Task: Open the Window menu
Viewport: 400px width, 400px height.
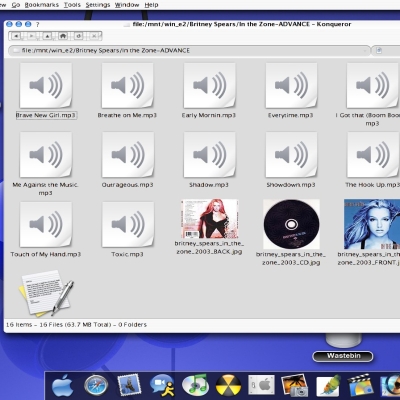Action: tap(127, 5)
